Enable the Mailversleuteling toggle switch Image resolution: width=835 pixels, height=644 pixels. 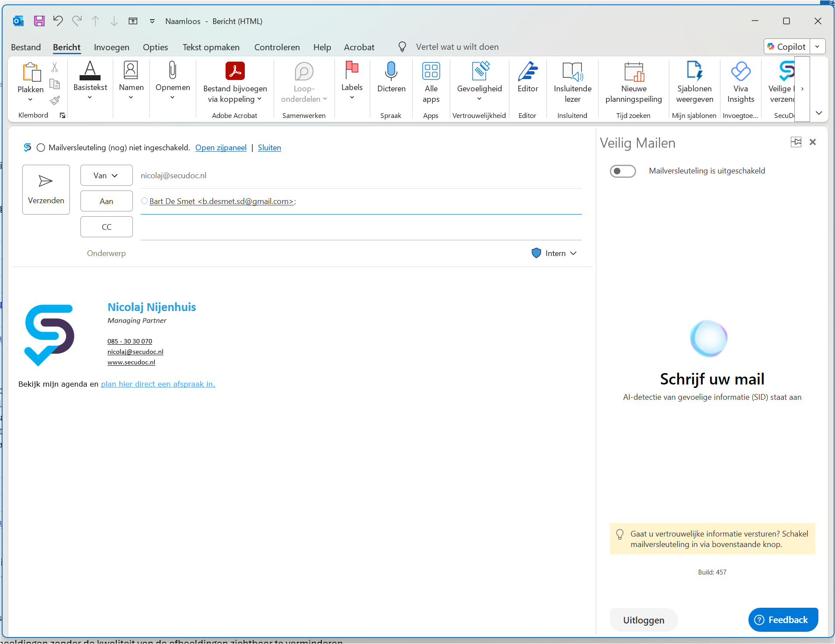tap(623, 171)
